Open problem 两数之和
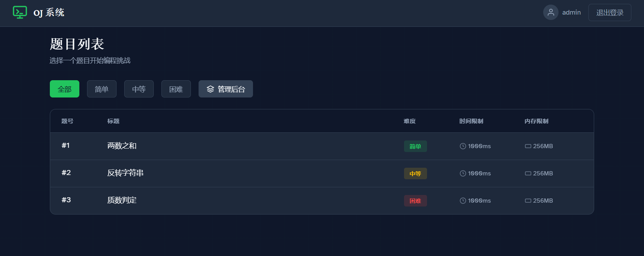The image size is (644, 256). pyautogui.click(x=122, y=146)
